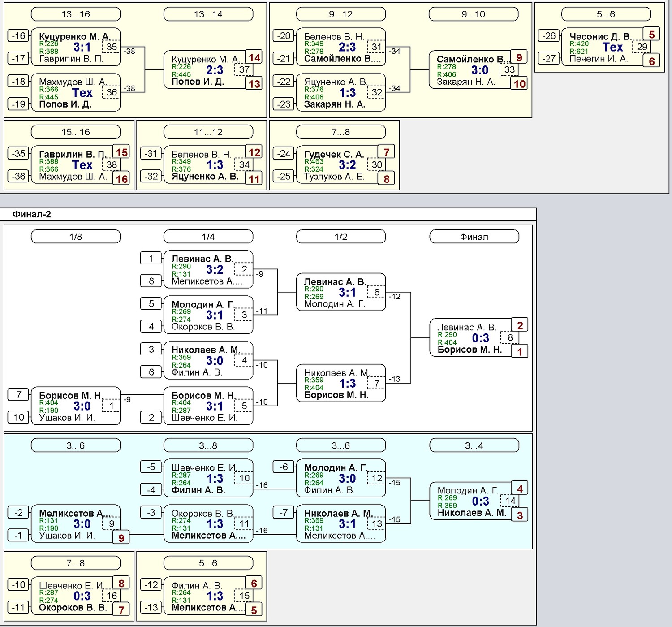Screen dimensions: 672x627
Task: Click place box 2 next to Левинас in final
Action: coord(520,325)
